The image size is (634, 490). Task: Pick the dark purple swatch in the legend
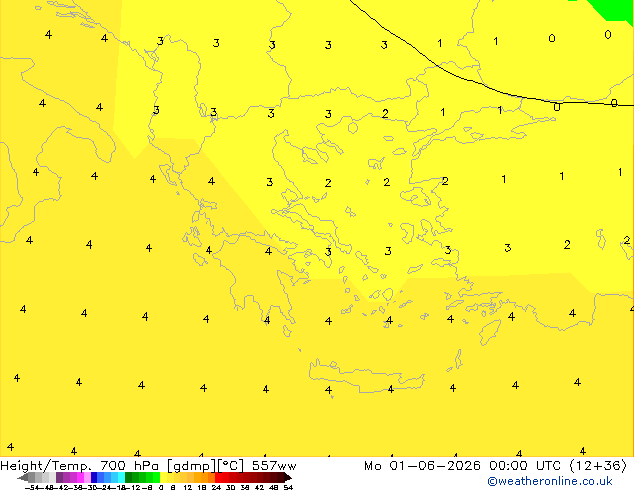tap(59, 478)
